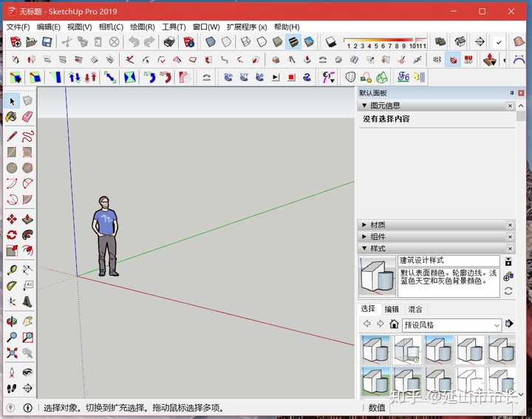Collapse the 样式 panel

point(364,248)
